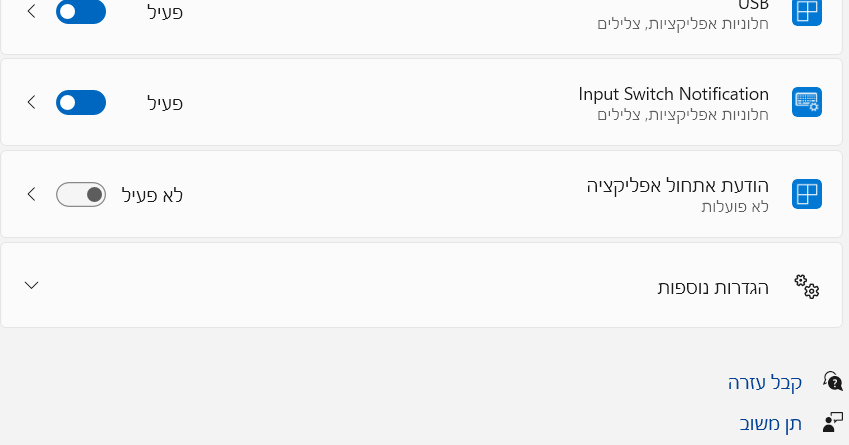This screenshot has width=849, height=445.
Task: Disable the Input Switch Notification toggle
Action: pos(80,102)
